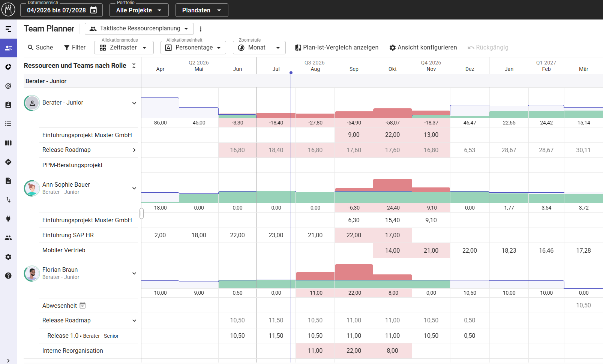Select the list view sidebar icon
The width and height of the screenshot is (603, 364).
click(8, 124)
